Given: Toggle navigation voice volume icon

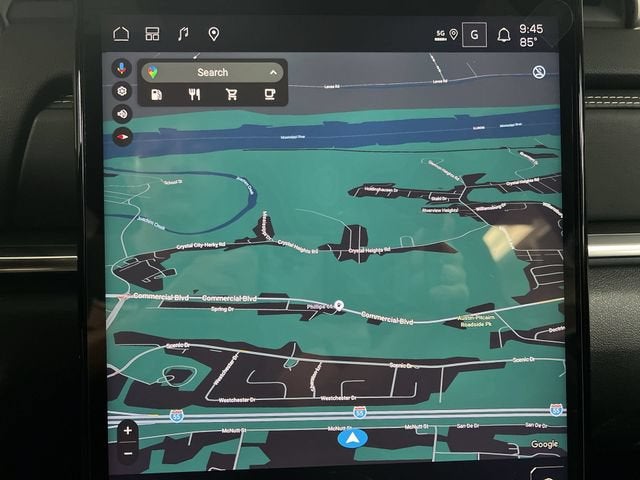Looking at the screenshot, I should (x=122, y=114).
